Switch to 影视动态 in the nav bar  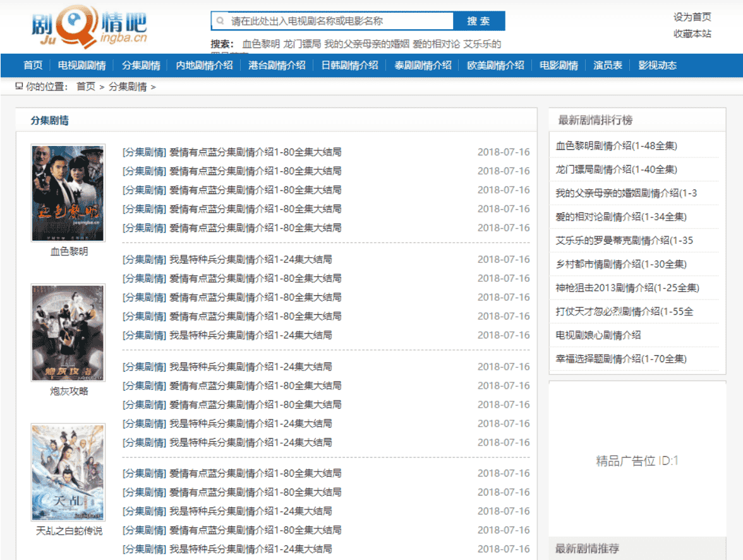pyautogui.click(x=657, y=65)
